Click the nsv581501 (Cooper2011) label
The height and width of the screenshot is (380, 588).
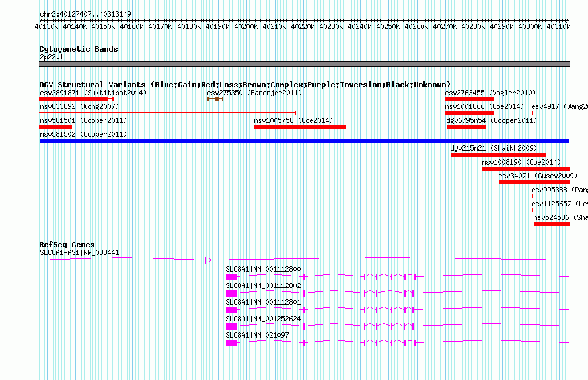click(83, 120)
